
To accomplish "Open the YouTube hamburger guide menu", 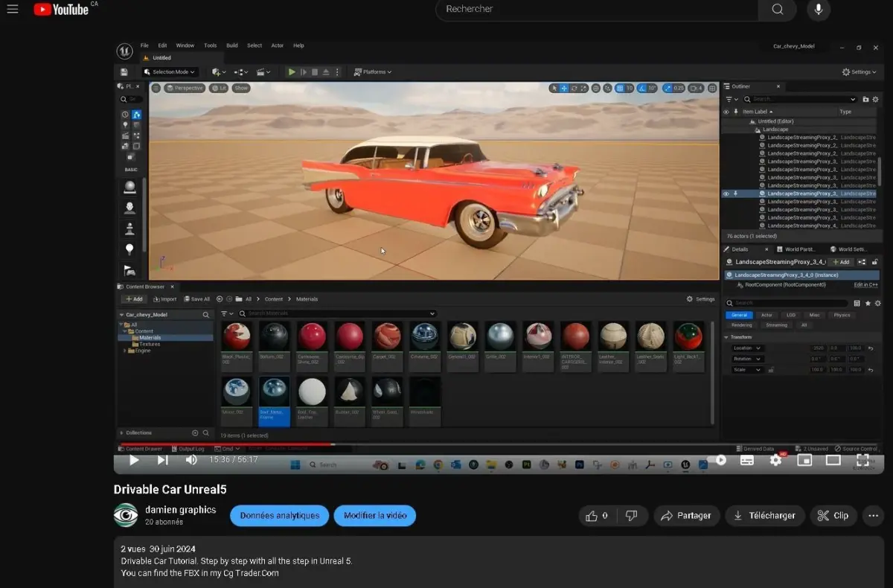I will (12, 9).
